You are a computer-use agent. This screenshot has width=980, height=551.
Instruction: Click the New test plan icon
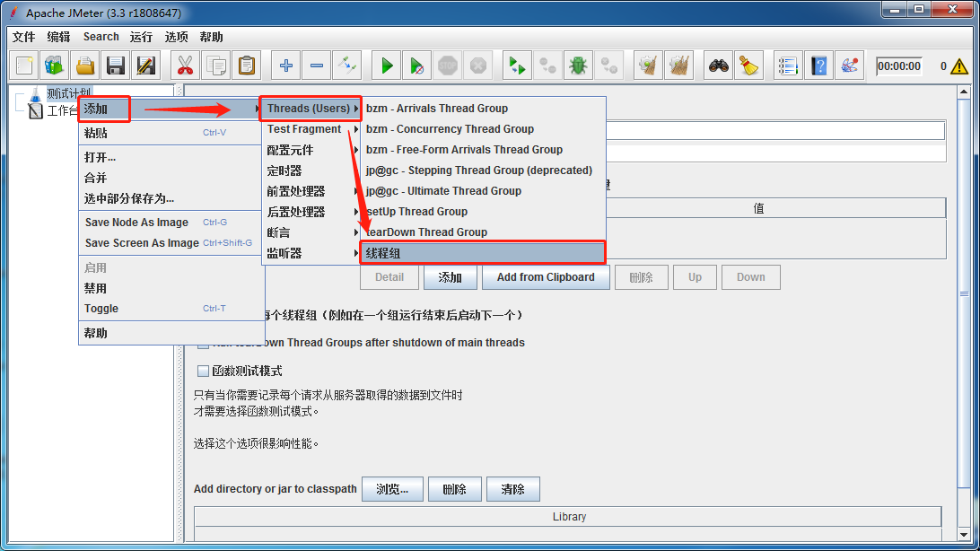(24, 66)
